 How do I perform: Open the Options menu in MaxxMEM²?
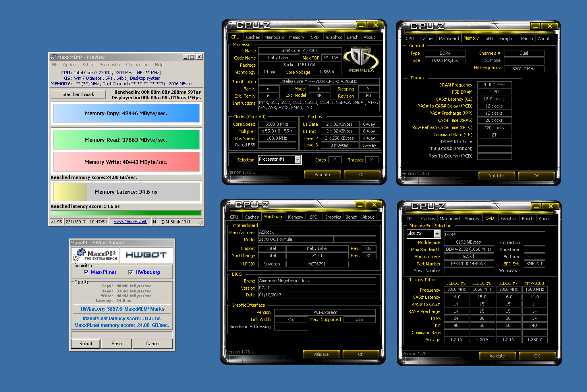pos(70,65)
